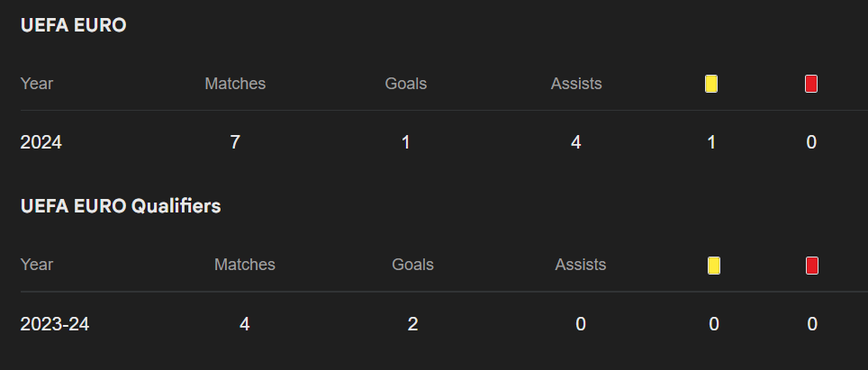Select the UEFA EURO Qualifiers section heading
This screenshot has height=370, width=868.
[121, 205]
